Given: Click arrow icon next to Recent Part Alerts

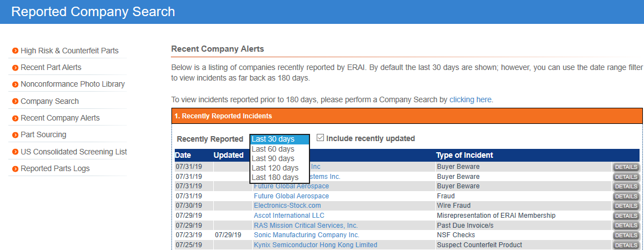Looking at the screenshot, I should 15,68.
